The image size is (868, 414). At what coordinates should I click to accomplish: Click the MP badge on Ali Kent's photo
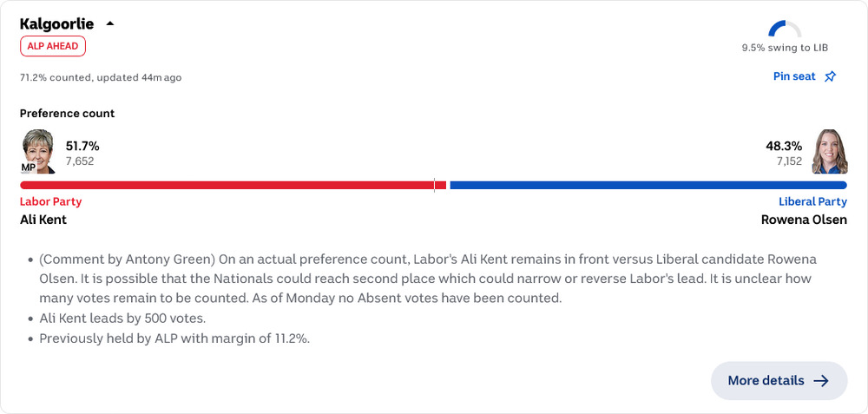[x=29, y=168]
